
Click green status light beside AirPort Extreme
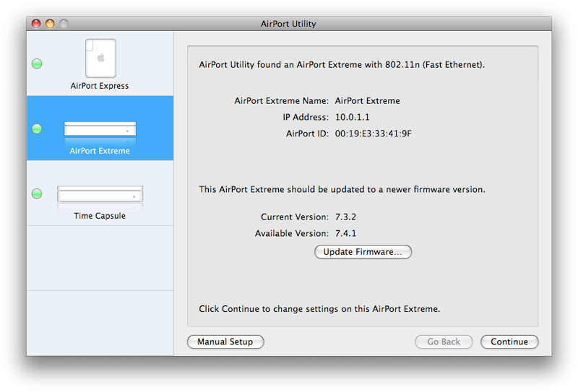click(x=37, y=129)
